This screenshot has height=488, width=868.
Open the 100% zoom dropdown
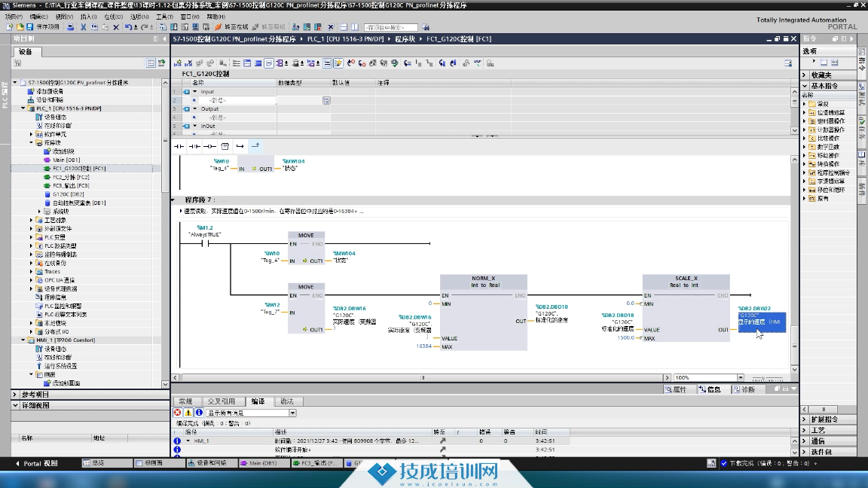pyautogui.click(x=740, y=377)
